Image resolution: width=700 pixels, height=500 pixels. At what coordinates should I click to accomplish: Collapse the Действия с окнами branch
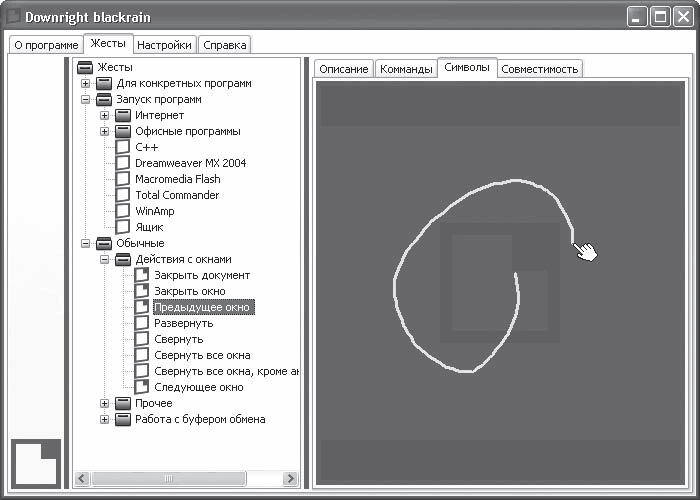coord(104,259)
